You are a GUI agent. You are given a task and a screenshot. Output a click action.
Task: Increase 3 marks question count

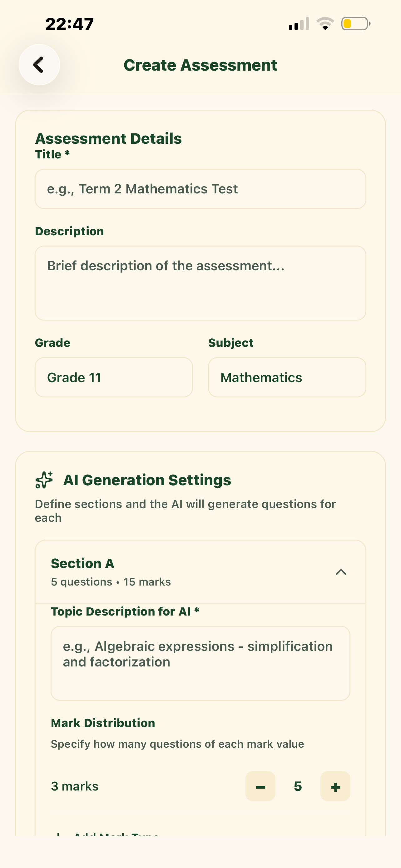point(335,786)
